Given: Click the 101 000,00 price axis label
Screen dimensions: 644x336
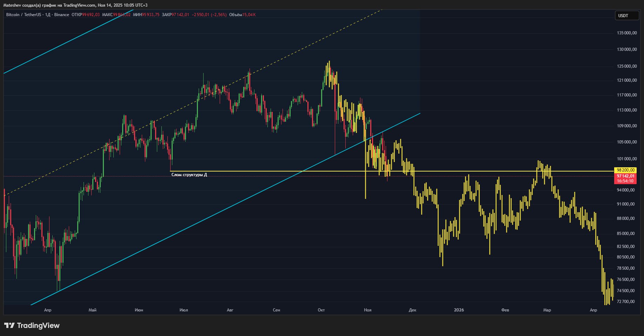Looking at the screenshot, I should coord(627,159).
